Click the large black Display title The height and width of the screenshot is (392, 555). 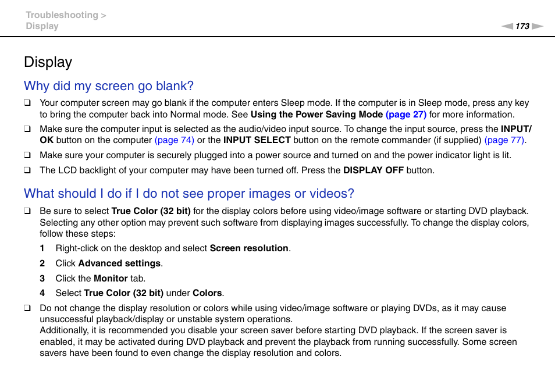(48, 62)
